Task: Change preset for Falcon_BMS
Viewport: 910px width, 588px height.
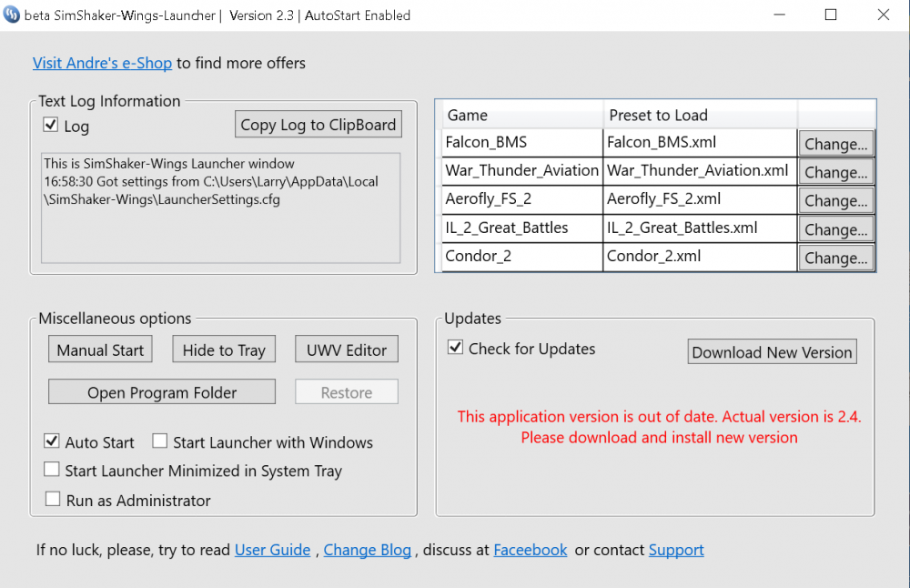Action: pos(836,144)
